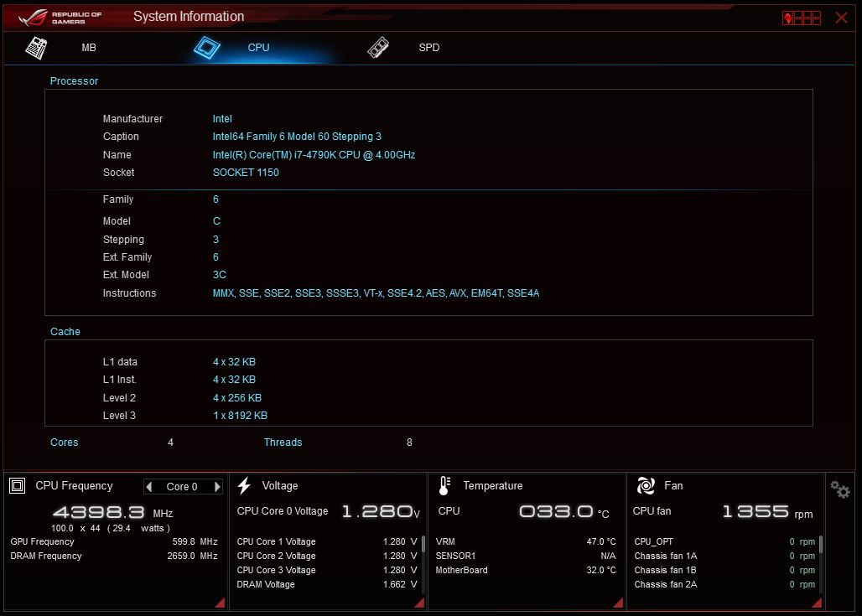Click the Republic of Gamers logo
The image size is (862, 616).
point(60,18)
